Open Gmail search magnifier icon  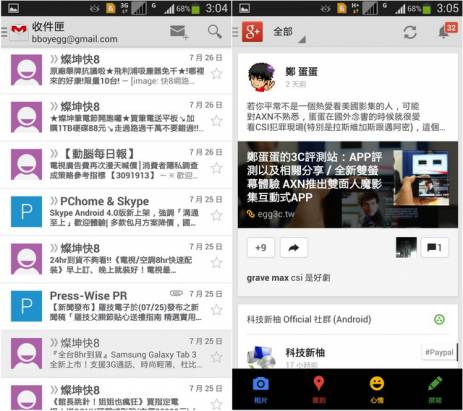coord(214,32)
